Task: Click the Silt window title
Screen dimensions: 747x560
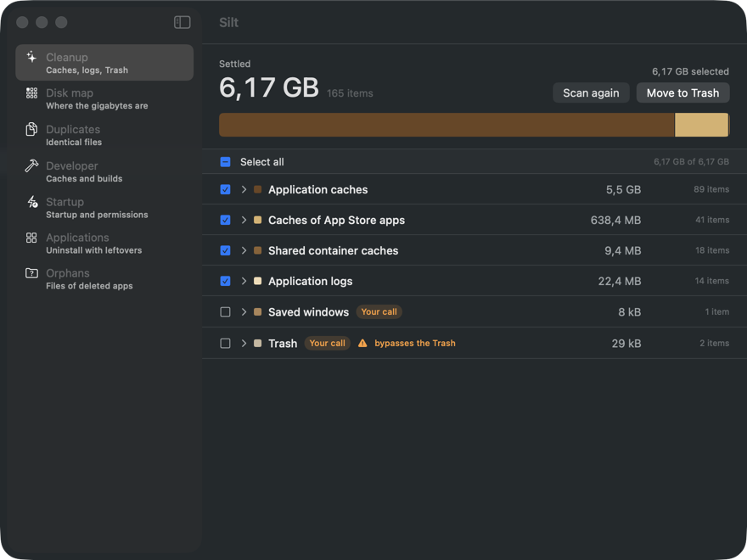Action: tap(228, 22)
